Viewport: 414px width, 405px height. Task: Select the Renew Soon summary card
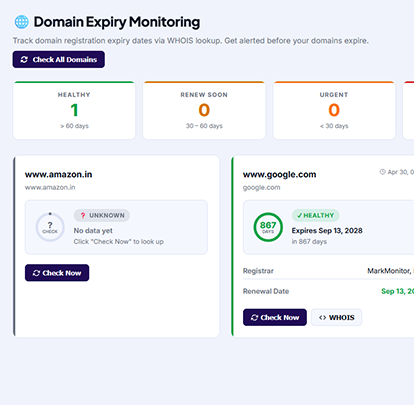coord(204,110)
